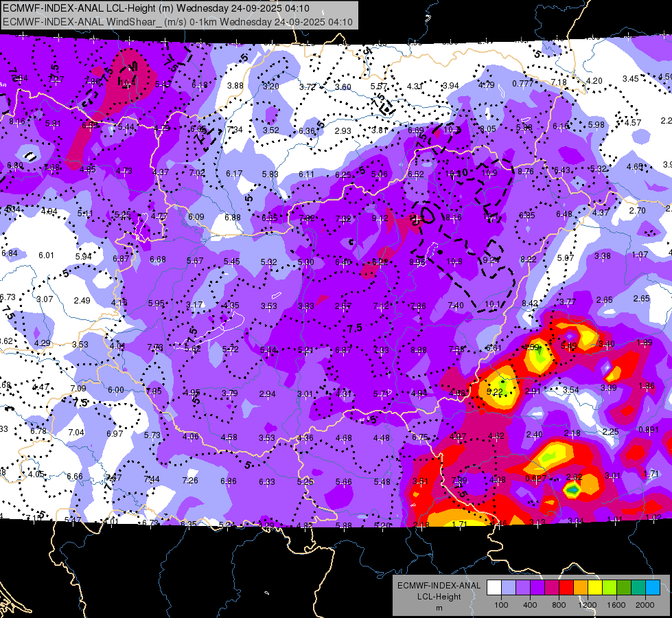This screenshot has width=672, height=618.
Task: Click the legend unit label m
Action: 439,608
